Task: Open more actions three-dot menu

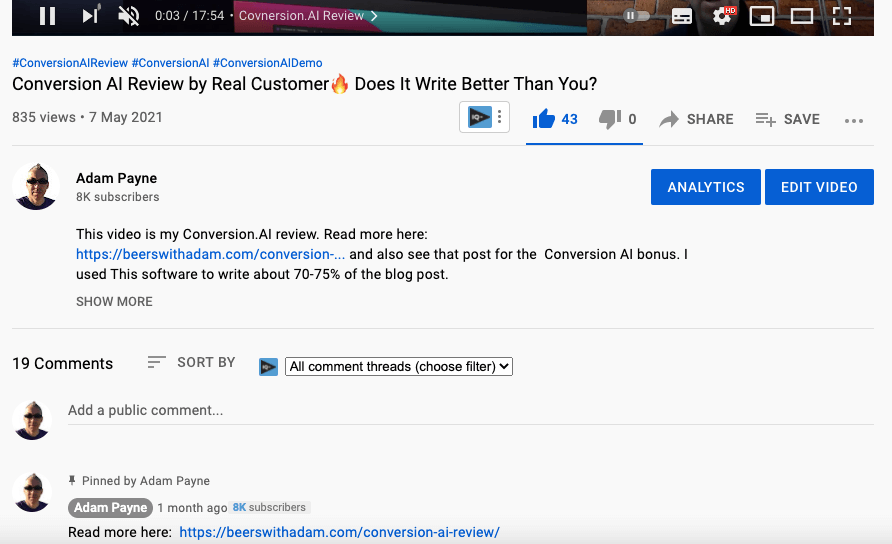Action: [853, 121]
